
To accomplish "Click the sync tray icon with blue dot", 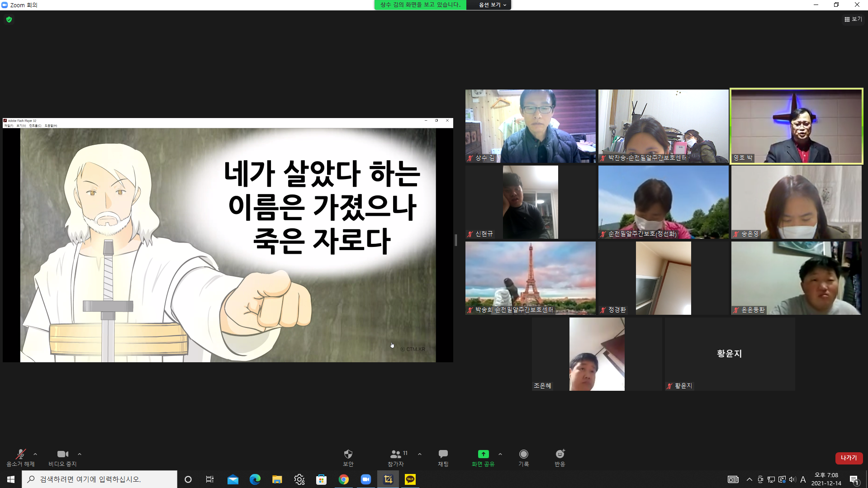I will point(782,479).
